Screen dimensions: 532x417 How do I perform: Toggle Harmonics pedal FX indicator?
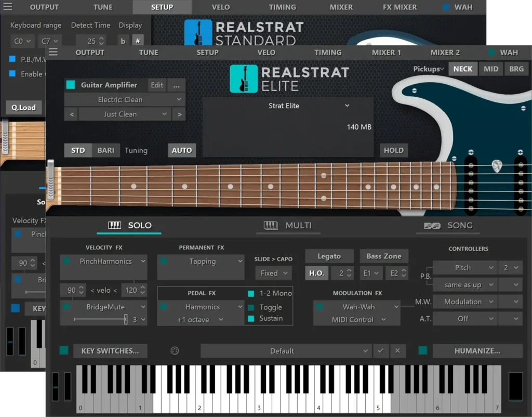point(164,307)
